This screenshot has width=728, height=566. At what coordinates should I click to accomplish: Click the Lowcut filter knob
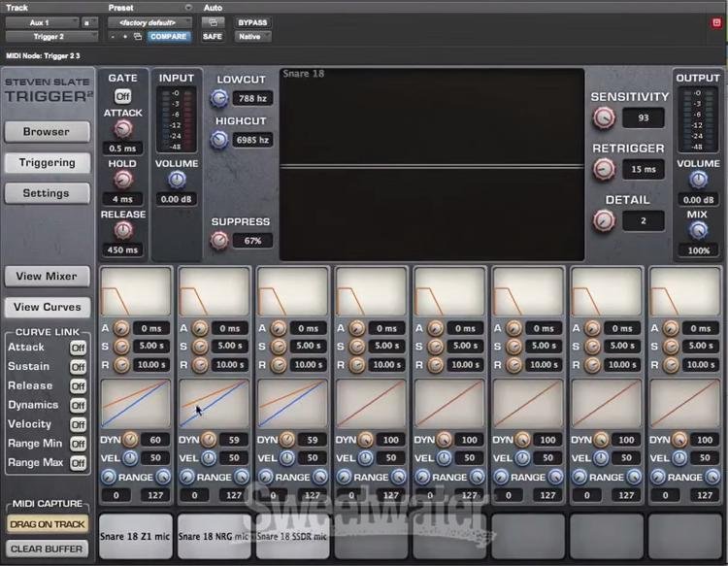219,98
